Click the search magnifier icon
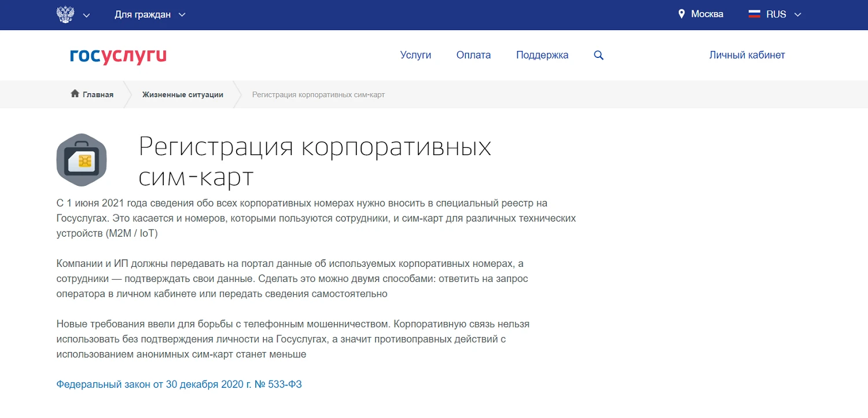This screenshot has width=868, height=418. (599, 56)
